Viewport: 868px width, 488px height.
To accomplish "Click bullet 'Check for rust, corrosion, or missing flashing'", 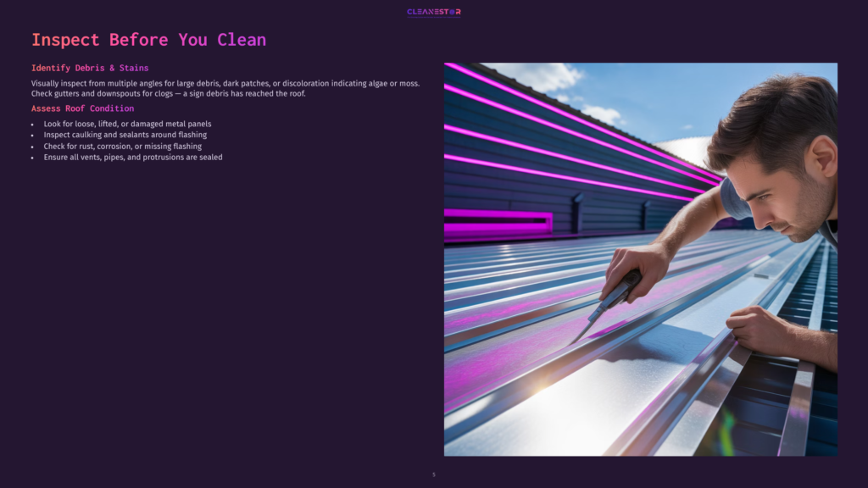I will tap(122, 146).
